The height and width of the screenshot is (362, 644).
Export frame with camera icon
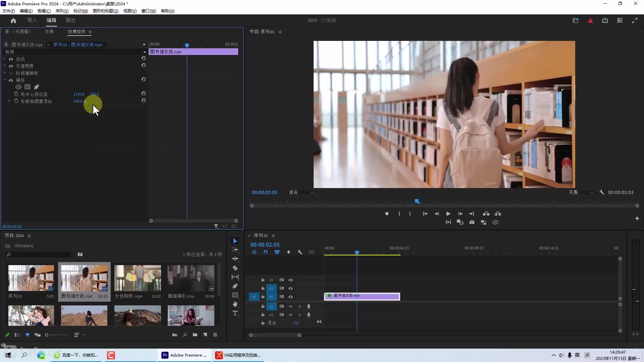[472, 222]
